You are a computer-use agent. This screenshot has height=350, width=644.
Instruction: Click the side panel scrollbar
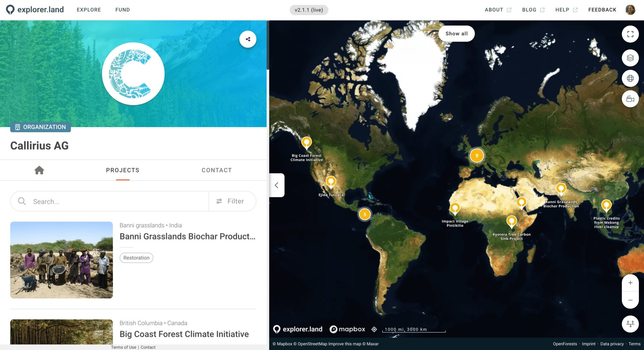(x=268, y=45)
